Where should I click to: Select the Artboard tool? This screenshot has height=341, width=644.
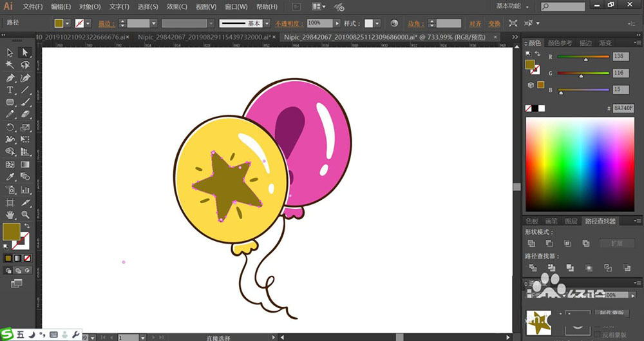coord(10,202)
